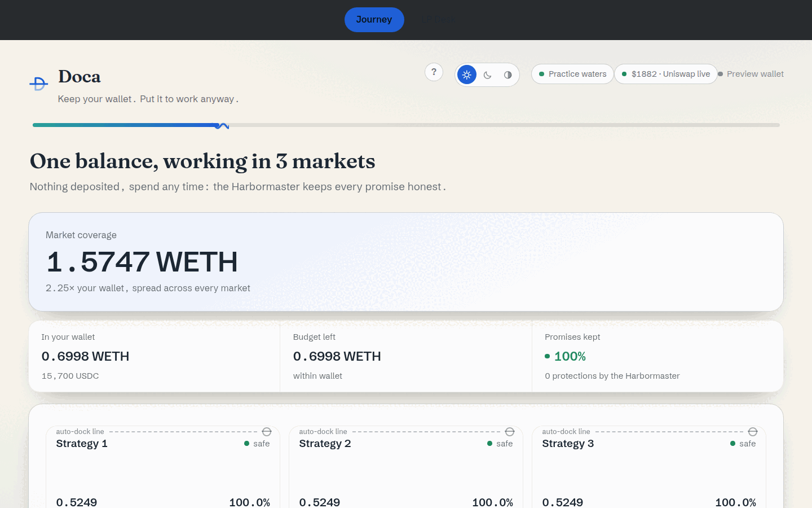The width and height of the screenshot is (812, 508).
Task: Click Preview wallet
Action: [x=751, y=74]
